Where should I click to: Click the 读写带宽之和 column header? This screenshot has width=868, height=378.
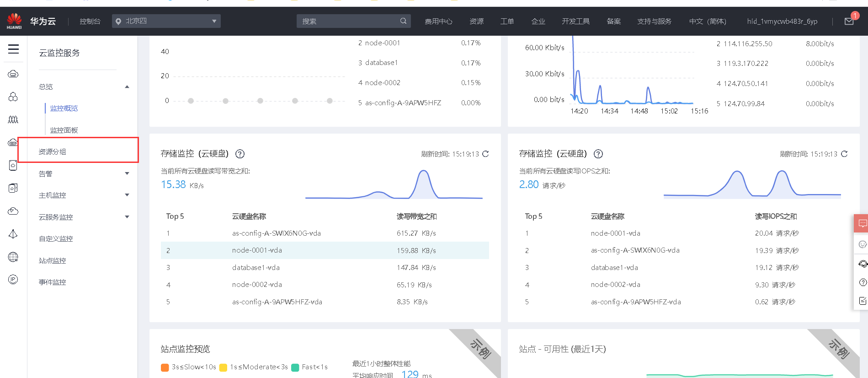pos(416,216)
